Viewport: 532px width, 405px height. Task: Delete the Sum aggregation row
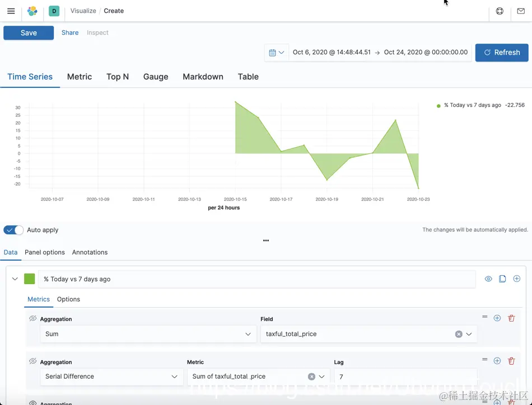tap(511, 318)
